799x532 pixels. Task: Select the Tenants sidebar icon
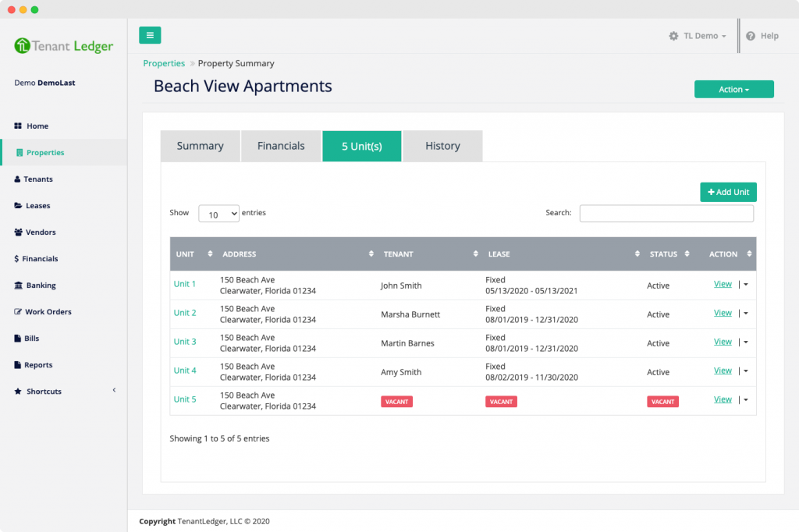20,179
